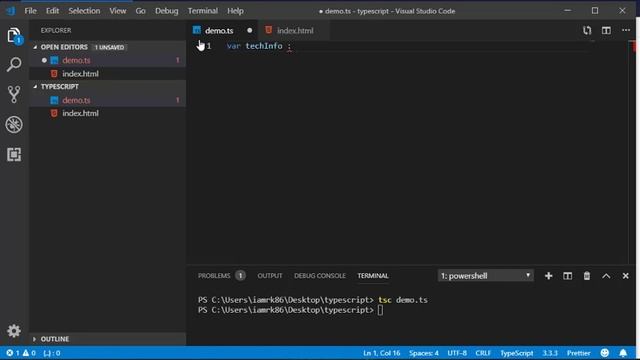Open the editor More Actions menu

pyautogui.click(x=626, y=30)
